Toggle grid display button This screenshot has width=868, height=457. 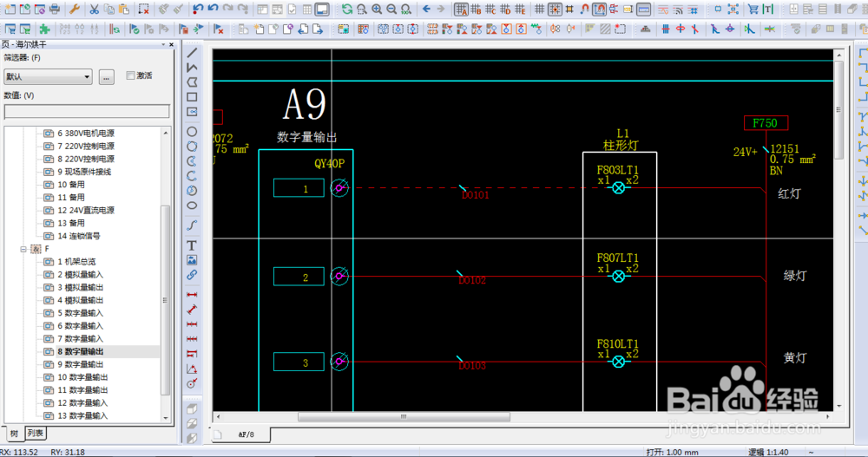coord(540,9)
